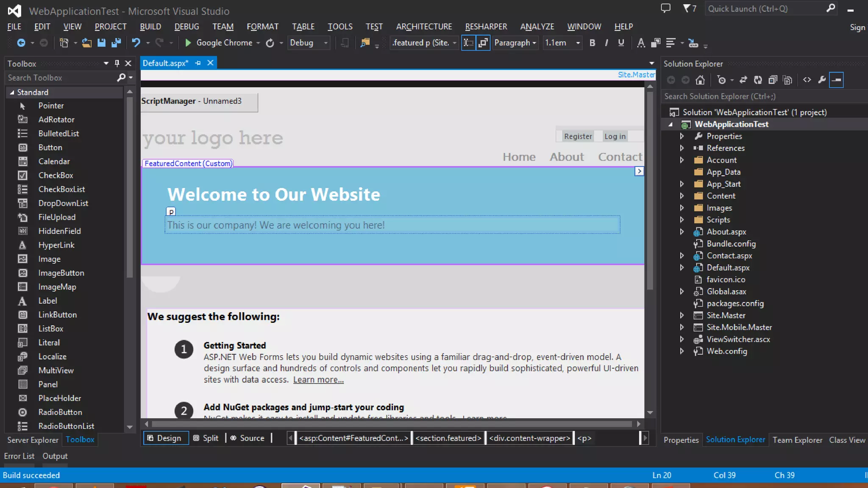Click the Undo toolbar icon
This screenshot has height=488, width=868.
tap(136, 43)
